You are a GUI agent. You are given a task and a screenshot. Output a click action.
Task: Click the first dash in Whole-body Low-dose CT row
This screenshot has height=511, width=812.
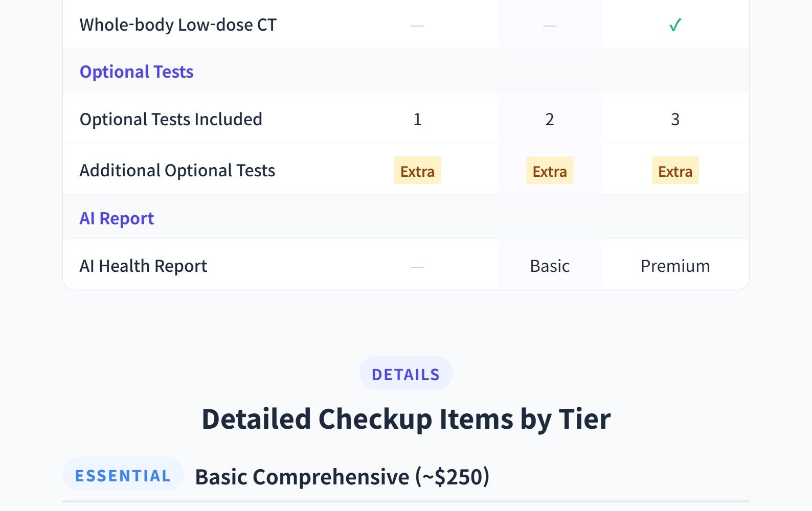(417, 26)
